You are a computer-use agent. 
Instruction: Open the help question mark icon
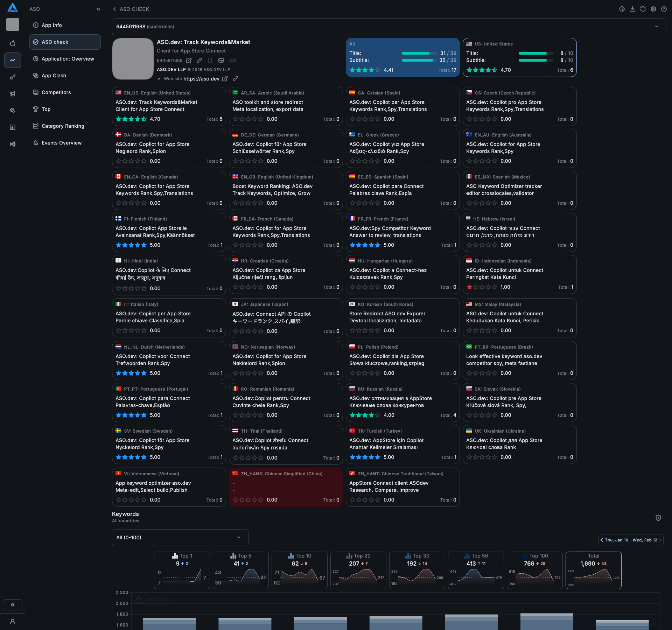664,9
